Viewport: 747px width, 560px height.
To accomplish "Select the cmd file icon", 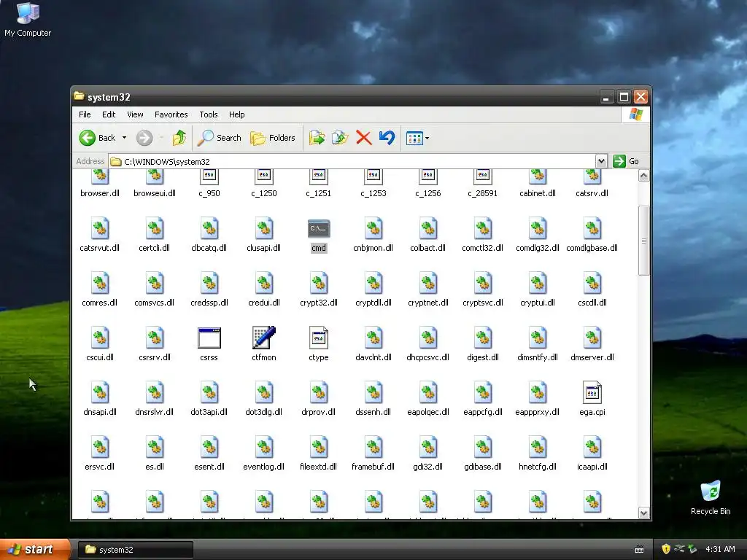I will click(x=319, y=228).
